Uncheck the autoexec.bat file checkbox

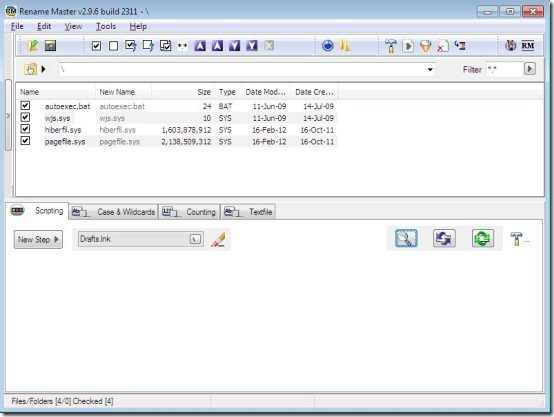click(x=25, y=105)
